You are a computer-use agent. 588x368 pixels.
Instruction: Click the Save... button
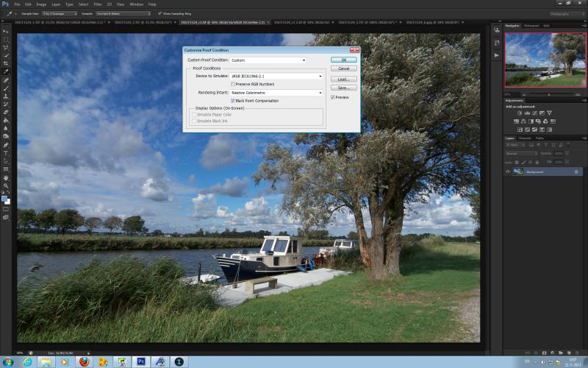[344, 88]
